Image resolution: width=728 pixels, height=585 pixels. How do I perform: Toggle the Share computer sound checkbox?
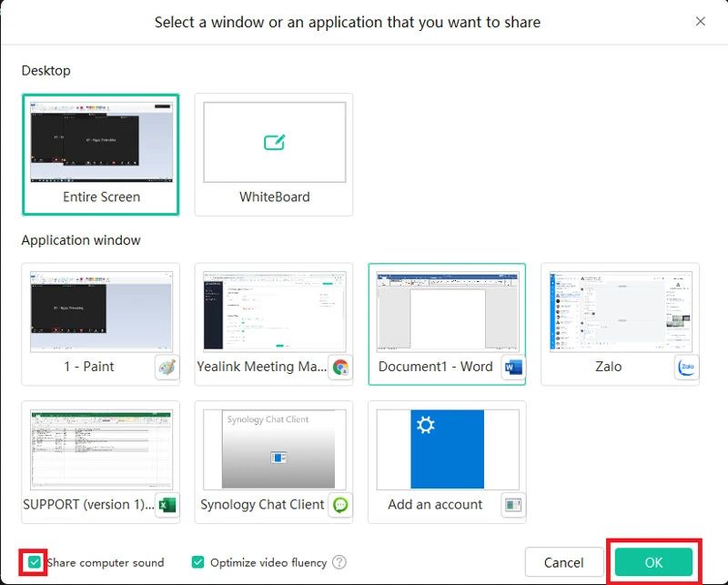tap(35, 562)
